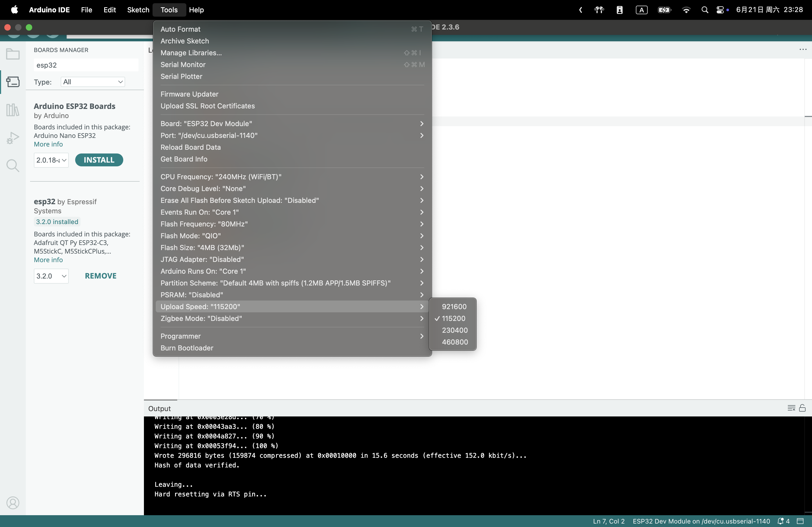This screenshot has height=527, width=812.
Task: Open macOS Wi-Fi status icon
Action: tap(686, 10)
